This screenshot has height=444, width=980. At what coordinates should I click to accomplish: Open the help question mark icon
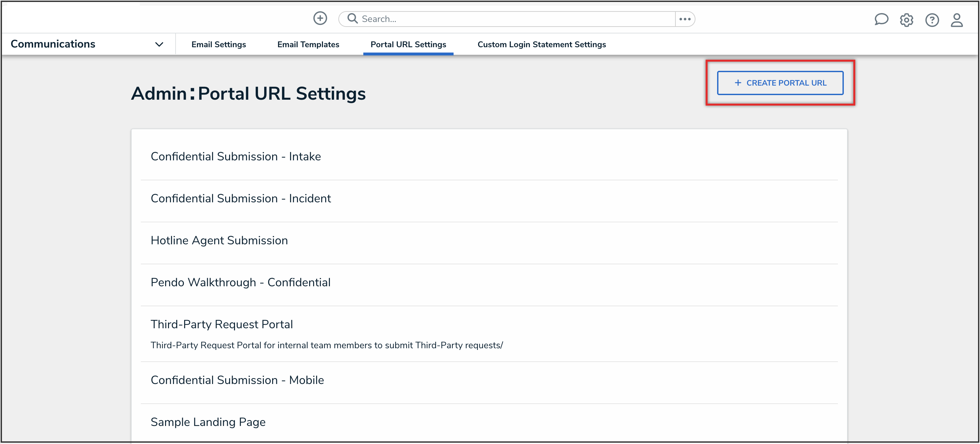pyautogui.click(x=932, y=20)
